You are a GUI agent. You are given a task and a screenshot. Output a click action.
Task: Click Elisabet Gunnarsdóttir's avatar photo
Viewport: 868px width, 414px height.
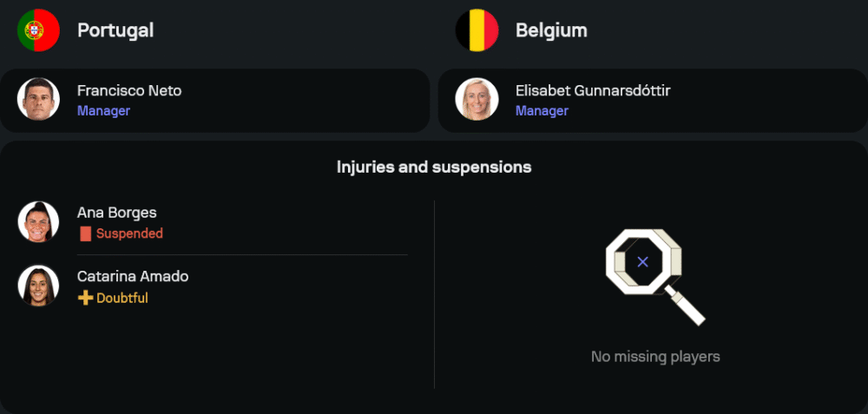coord(477,100)
